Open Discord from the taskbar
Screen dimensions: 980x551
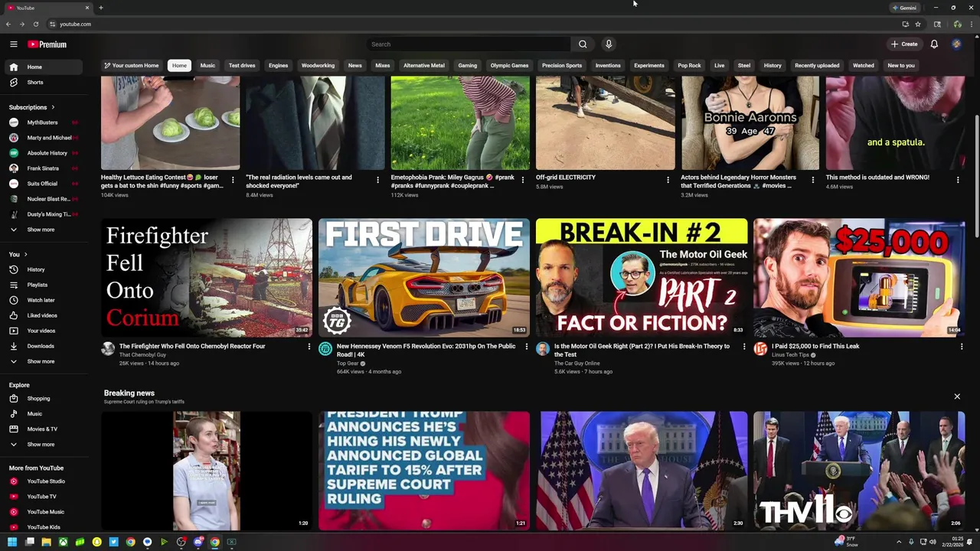point(198,542)
